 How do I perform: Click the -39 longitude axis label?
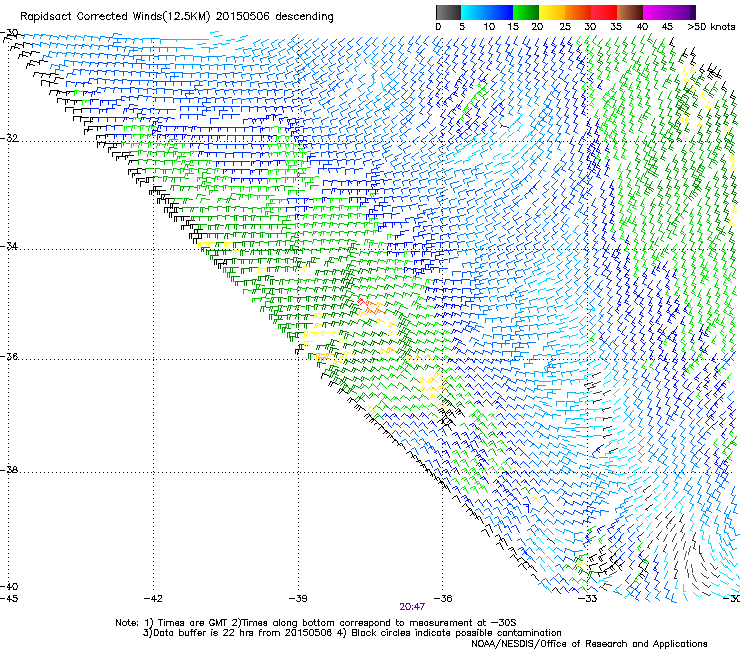pyautogui.click(x=298, y=599)
